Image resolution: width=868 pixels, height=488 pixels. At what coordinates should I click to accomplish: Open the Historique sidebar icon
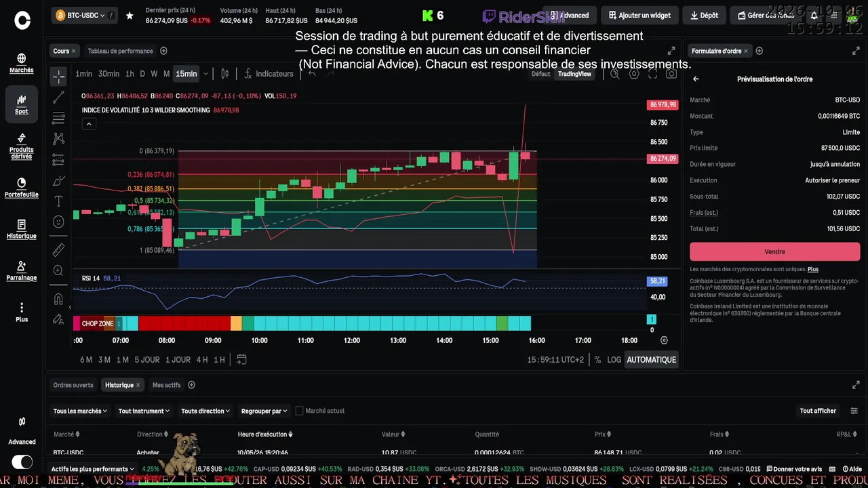tap(22, 224)
